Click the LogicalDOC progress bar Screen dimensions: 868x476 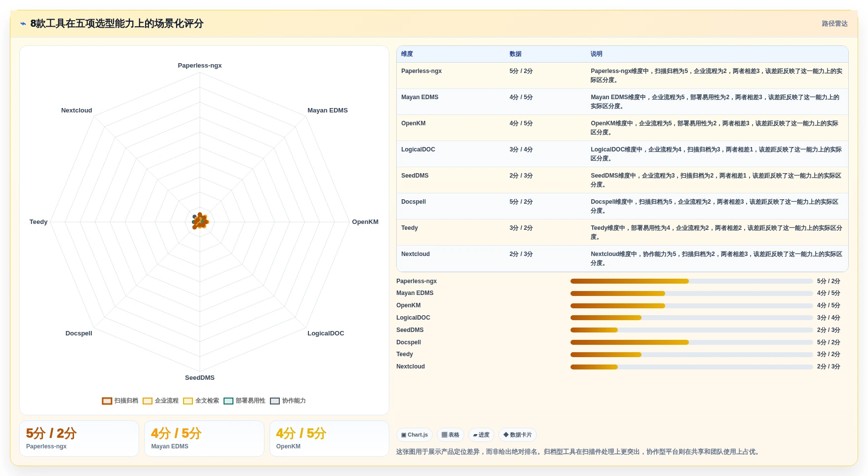[x=691, y=318]
